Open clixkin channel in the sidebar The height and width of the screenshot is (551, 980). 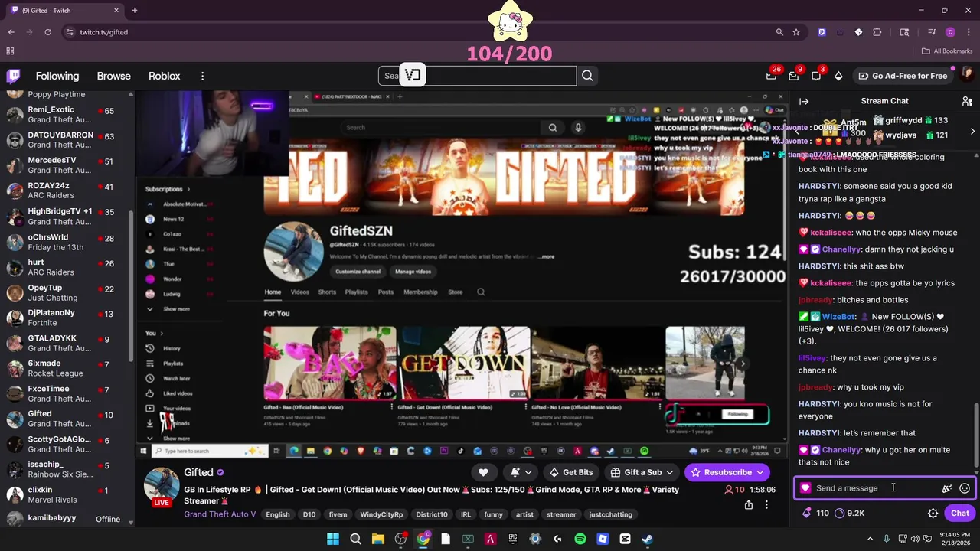click(x=67, y=494)
